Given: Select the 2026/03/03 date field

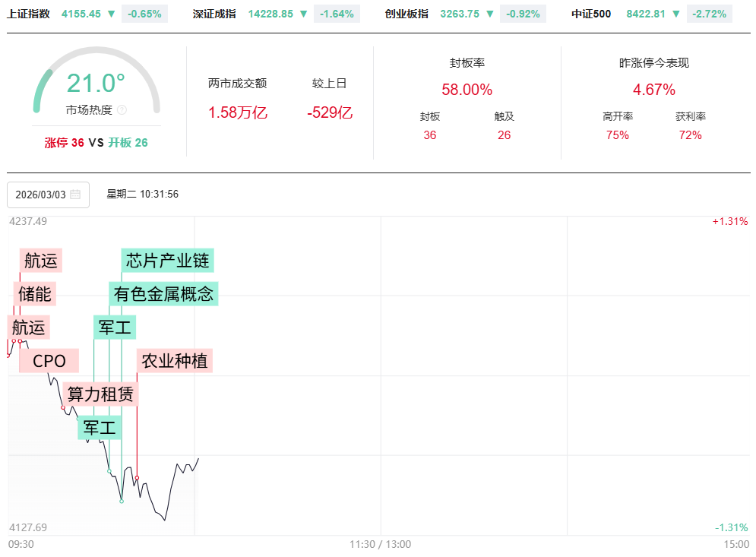Looking at the screenshot, I should pos(41,195).
